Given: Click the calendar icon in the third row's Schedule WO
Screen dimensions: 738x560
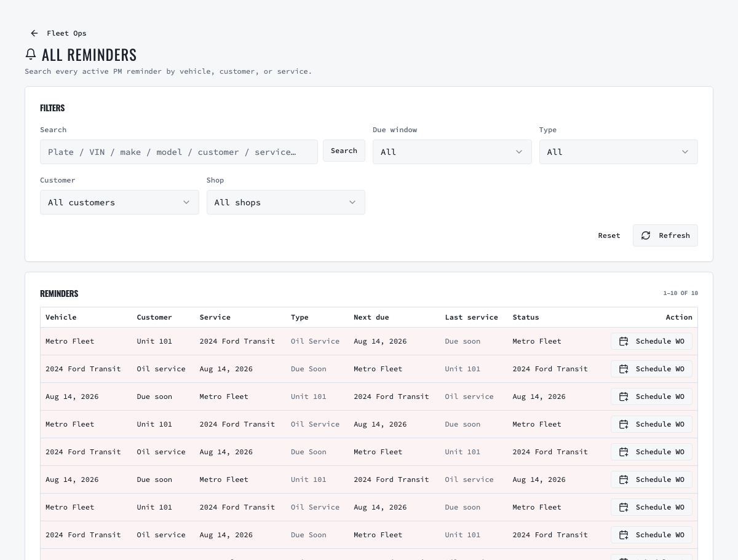Looking at the screenshot, I should 624,396.
